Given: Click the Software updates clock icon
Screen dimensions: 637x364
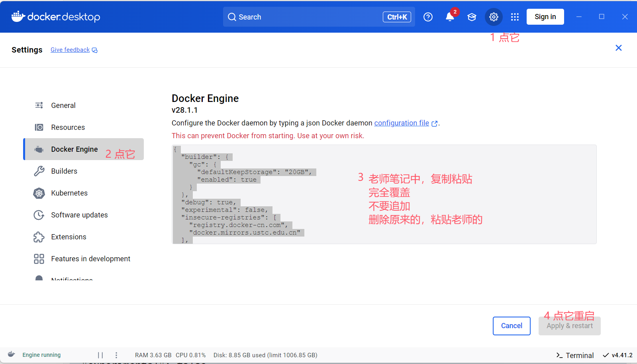Looking at the screenshot, I should pos(39,215).
